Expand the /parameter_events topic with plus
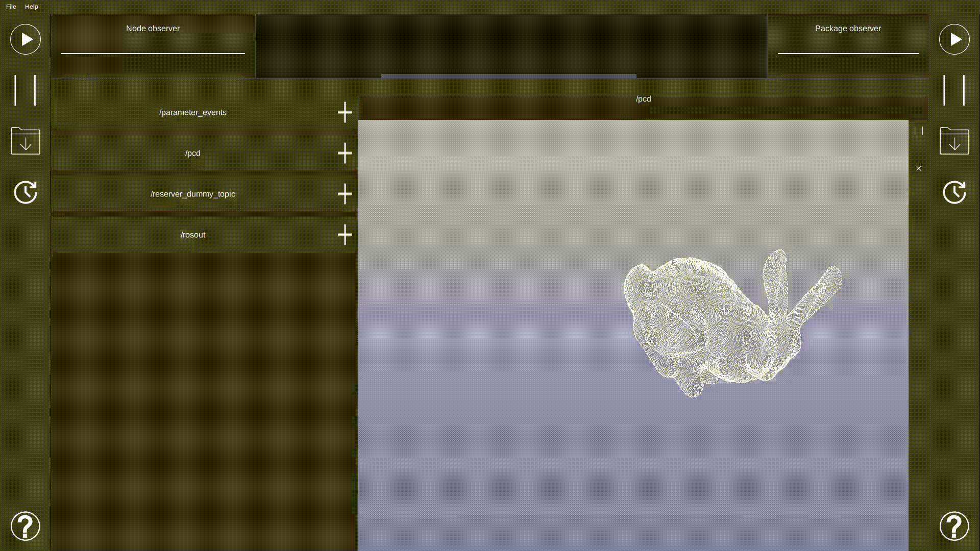The width and height of the screenshot is (980, 551). [345, 112]
